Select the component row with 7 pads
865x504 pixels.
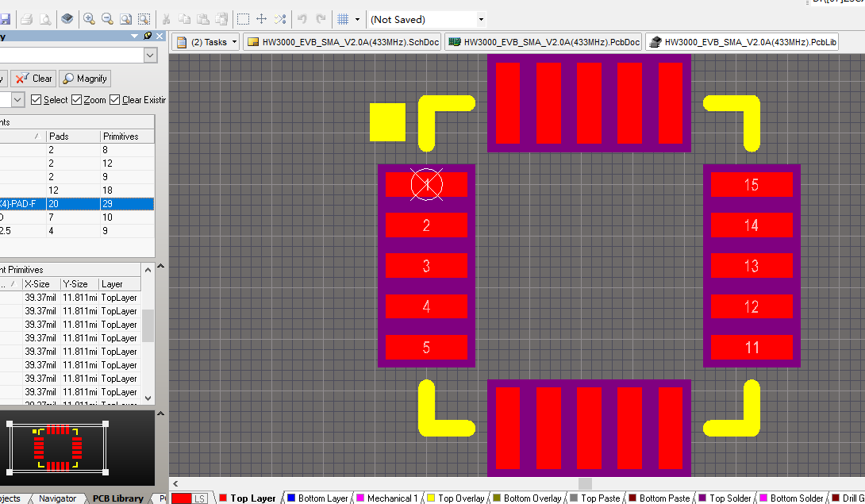77,217
